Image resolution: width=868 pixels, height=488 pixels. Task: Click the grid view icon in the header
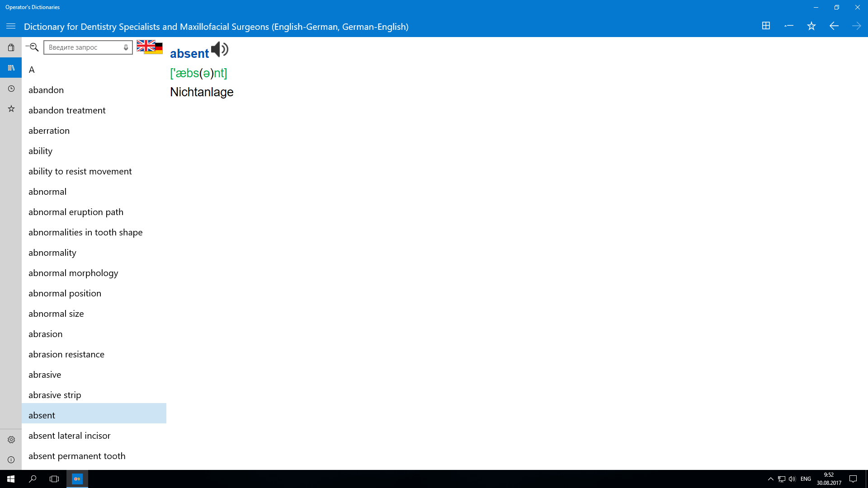[x=766, y=26]
